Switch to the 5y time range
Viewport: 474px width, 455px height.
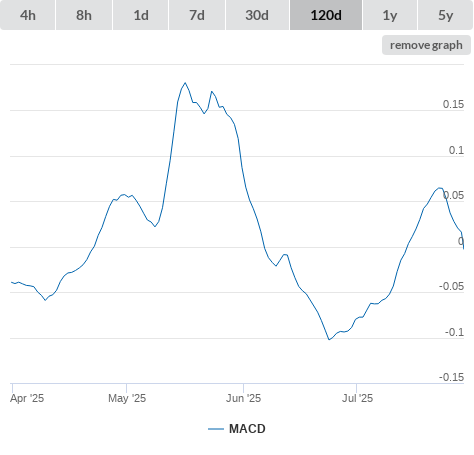(x=445, y=15)
